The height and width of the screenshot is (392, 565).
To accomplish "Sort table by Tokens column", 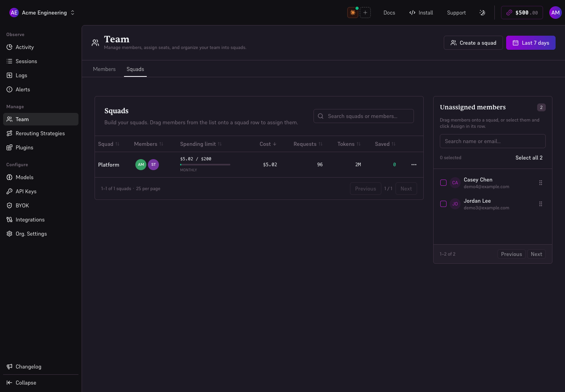I will click(x=349, y=144).
